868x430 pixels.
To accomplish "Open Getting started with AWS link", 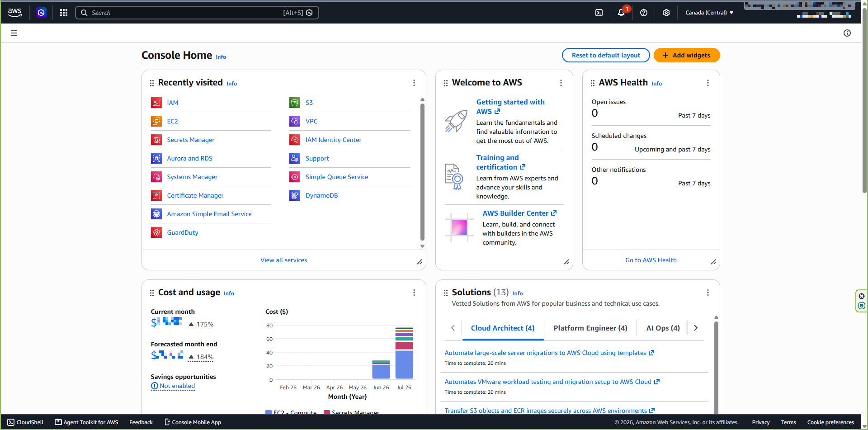I will [510, 107].
